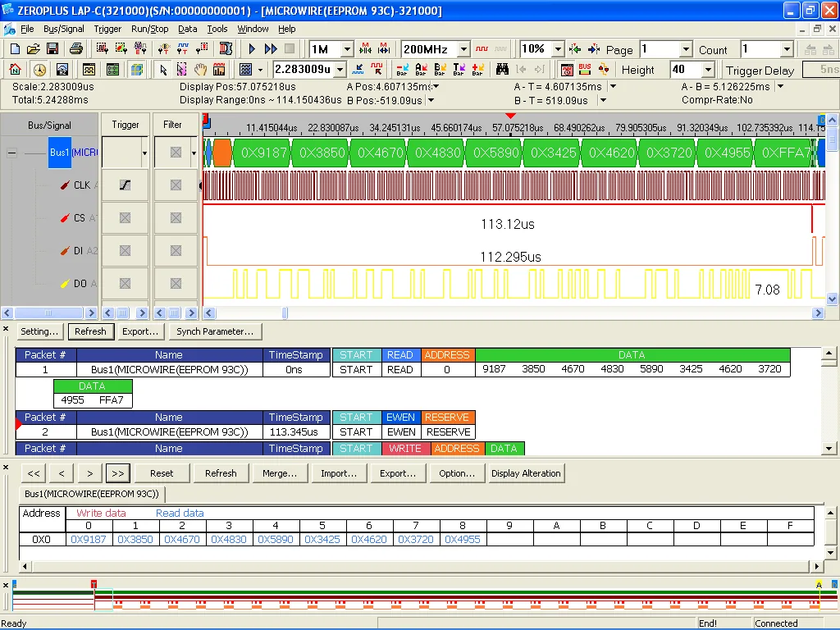
Task: Click the clock time display icon
Action: (x=39, y=70)
